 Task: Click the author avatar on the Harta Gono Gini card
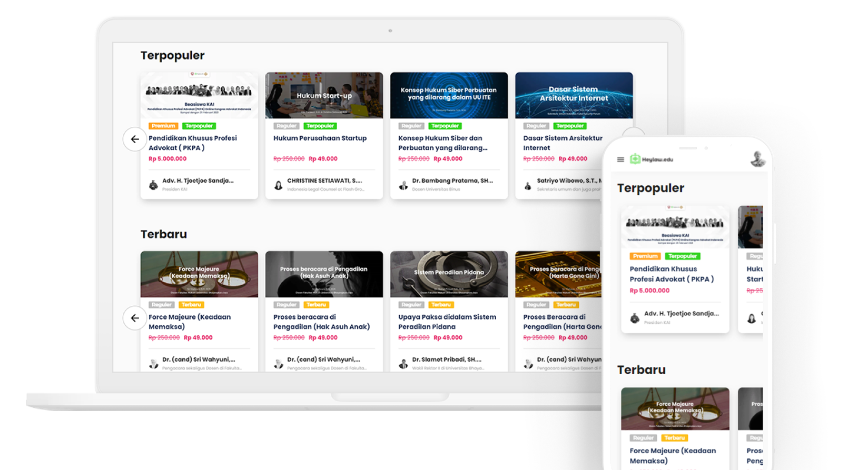tap(528, 364)
